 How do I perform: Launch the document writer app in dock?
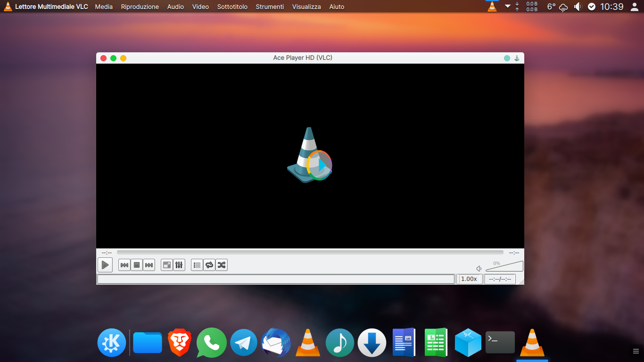click(x=404, y=343)
